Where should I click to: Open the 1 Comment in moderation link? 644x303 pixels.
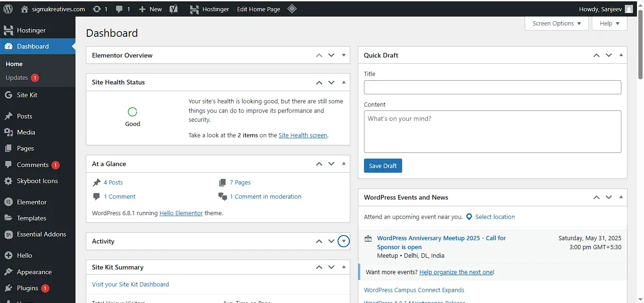click(265, 196)
